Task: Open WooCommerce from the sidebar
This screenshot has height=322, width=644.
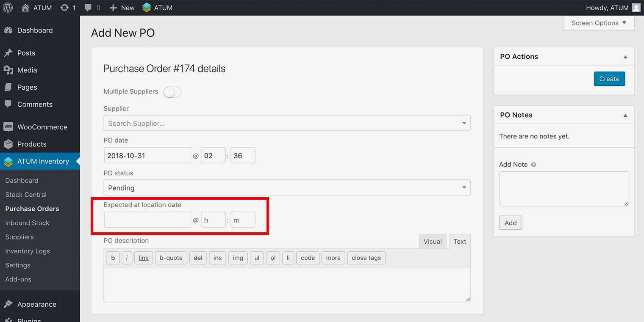Action: coord(42,127)
